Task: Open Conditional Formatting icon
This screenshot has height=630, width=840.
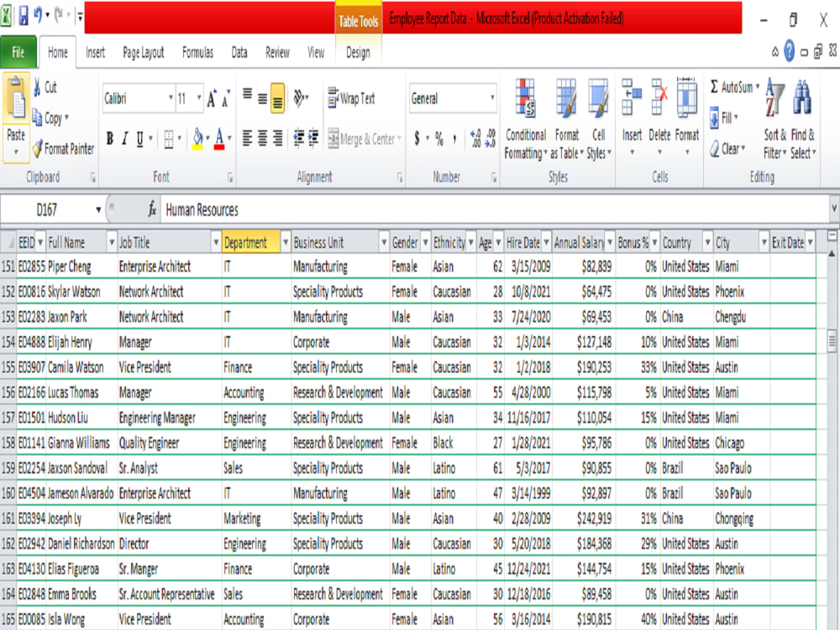Action: tap(525, 98)
